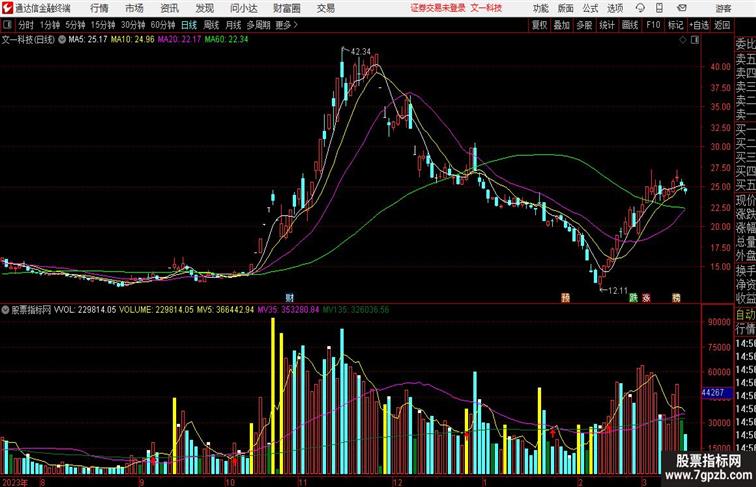Switch to the 分时 chart tab
This screenshot has height=487, width=756.
point(26,25)
